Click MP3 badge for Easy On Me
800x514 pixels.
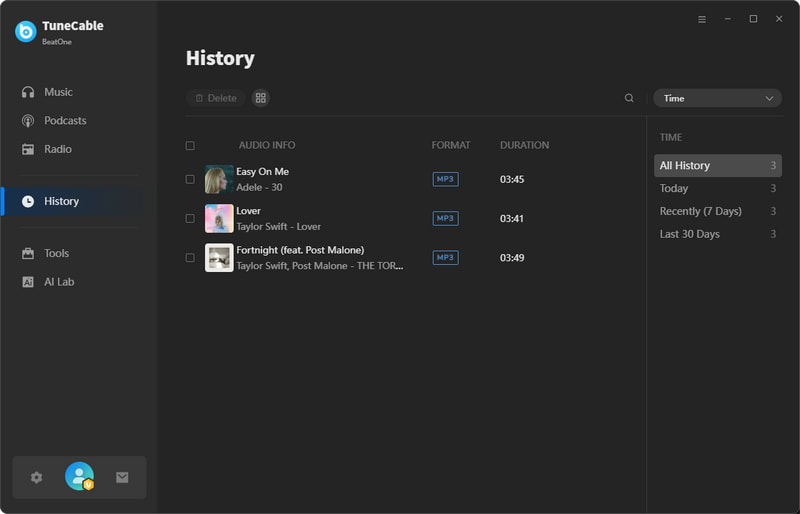[x=445, y=179]
